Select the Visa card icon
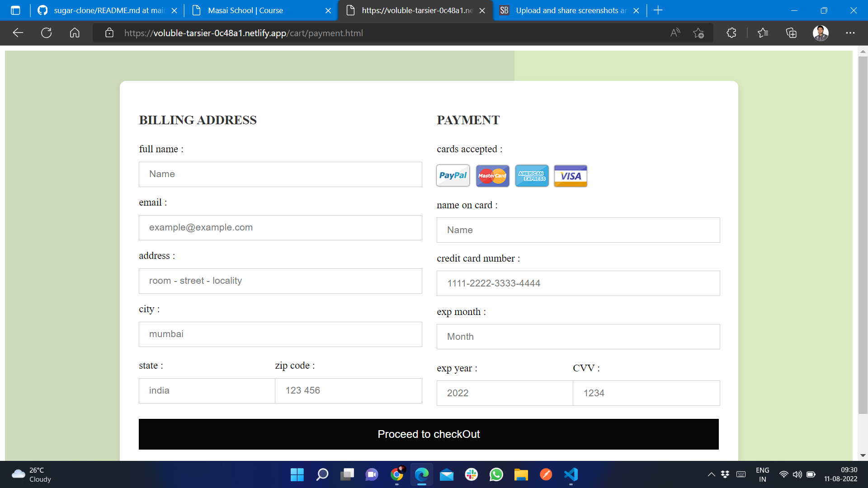This screenshot has height=488, width=868. [570, 176]
